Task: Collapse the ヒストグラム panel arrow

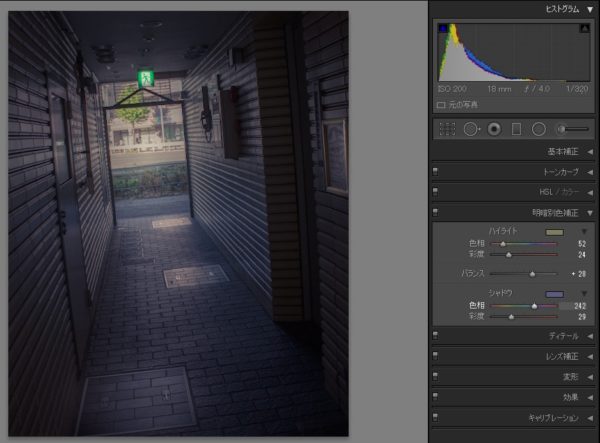Action: [590, 10]
